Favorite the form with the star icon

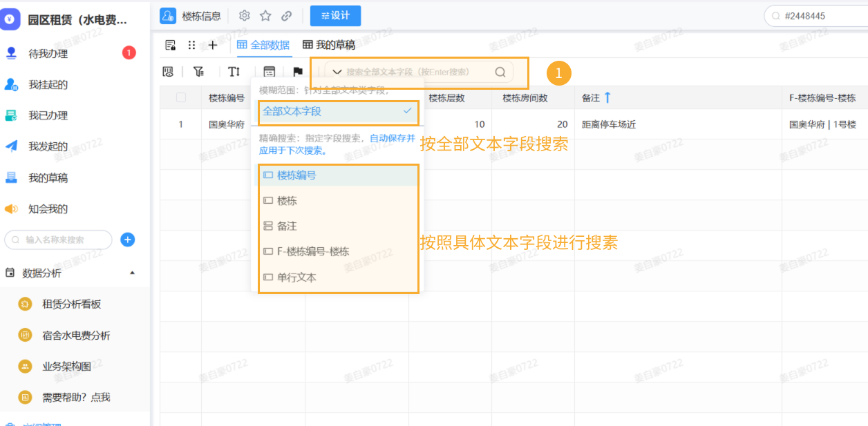pyautogui.click(x=265, y=16)
